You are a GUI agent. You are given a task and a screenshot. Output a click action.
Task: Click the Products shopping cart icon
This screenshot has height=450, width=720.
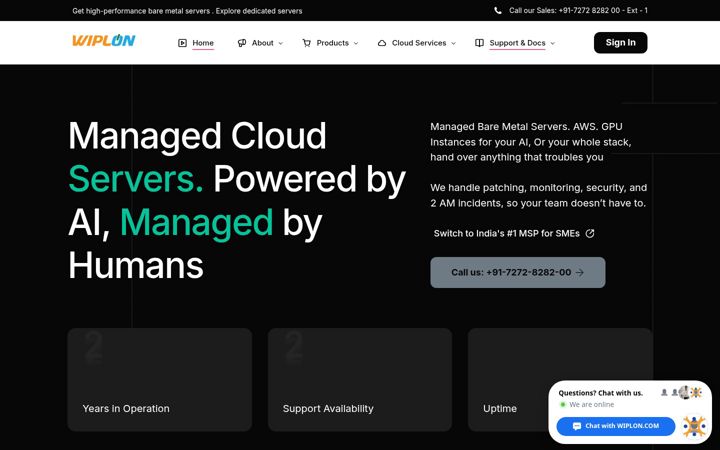[306, 43]
